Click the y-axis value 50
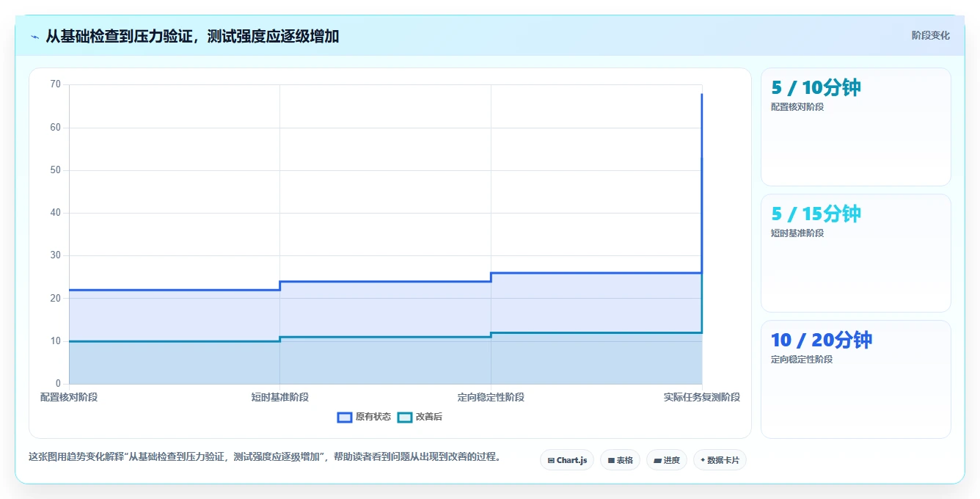The image size is (980, 499). click(56, 170)
